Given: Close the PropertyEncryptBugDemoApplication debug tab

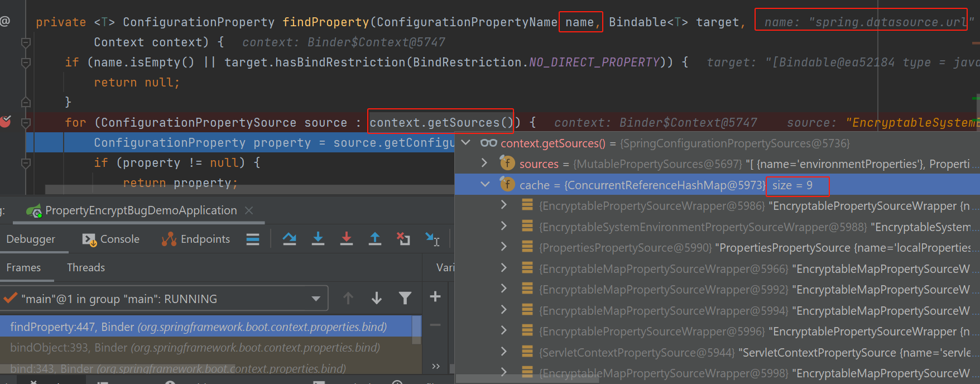Looking at the screenshot, I should [249, 210].
